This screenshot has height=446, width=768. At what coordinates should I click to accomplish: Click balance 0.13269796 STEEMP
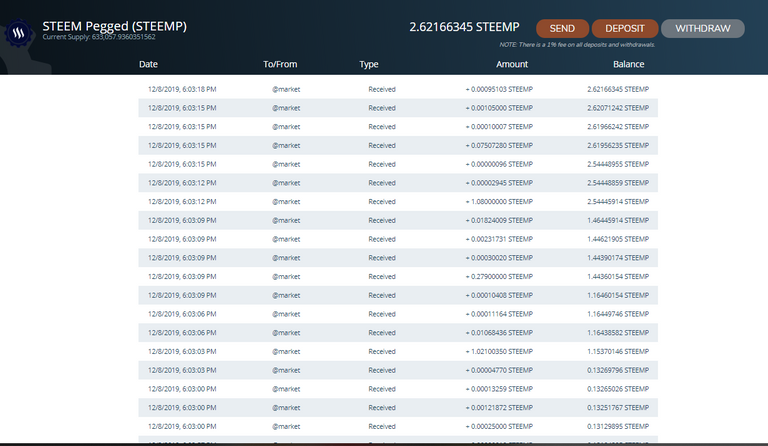click(x=618, y=371)
